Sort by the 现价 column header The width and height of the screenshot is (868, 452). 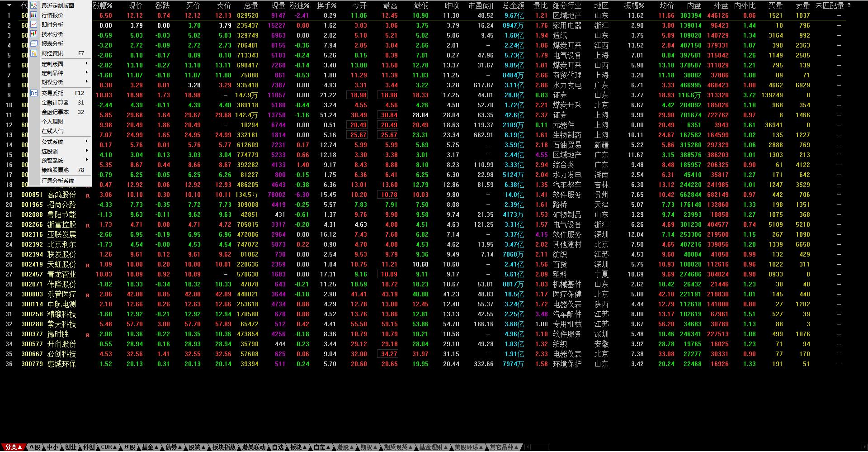tap(135, 5)
